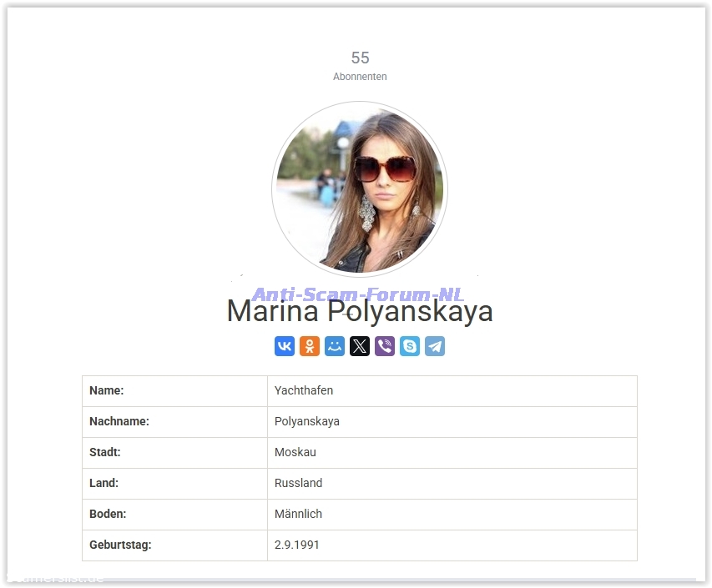Select the Männlich value cell
Screen dimensions: 712x588
coord(298,514)
